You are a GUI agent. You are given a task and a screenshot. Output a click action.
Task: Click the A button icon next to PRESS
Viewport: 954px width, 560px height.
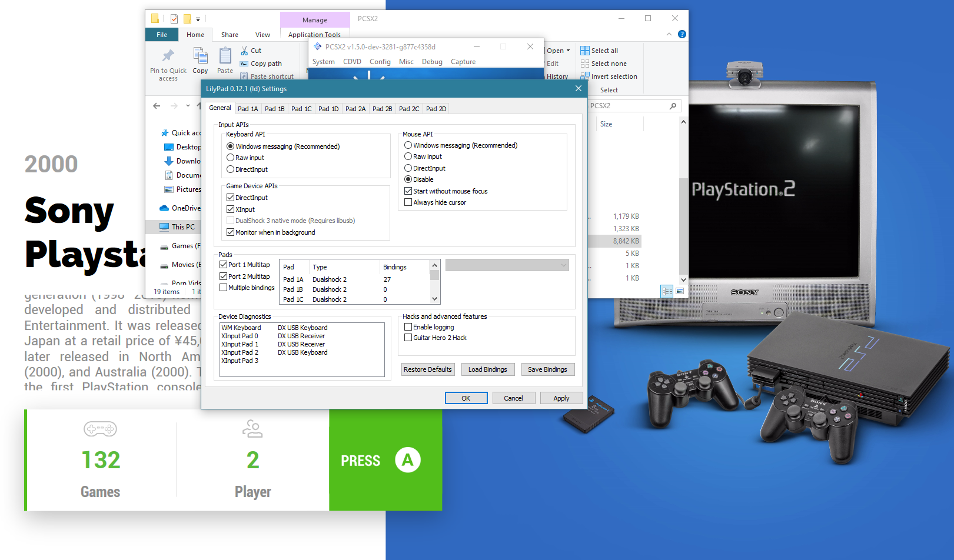(x=407, y=460)
